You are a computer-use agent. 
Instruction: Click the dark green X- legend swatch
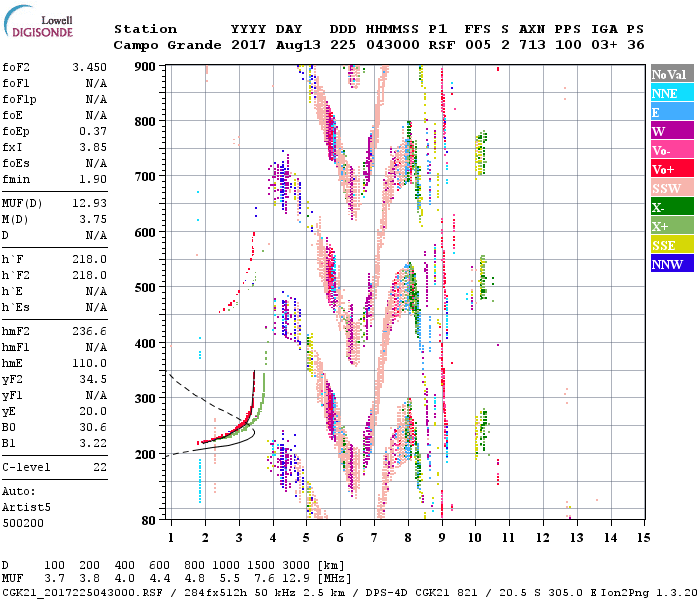coord(670,208)
